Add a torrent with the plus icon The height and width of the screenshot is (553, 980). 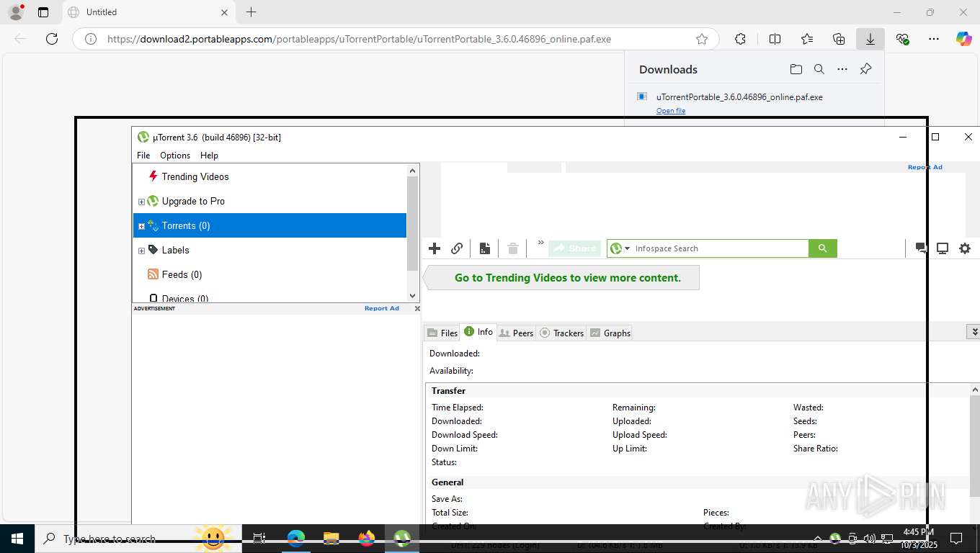click(435, 248)
